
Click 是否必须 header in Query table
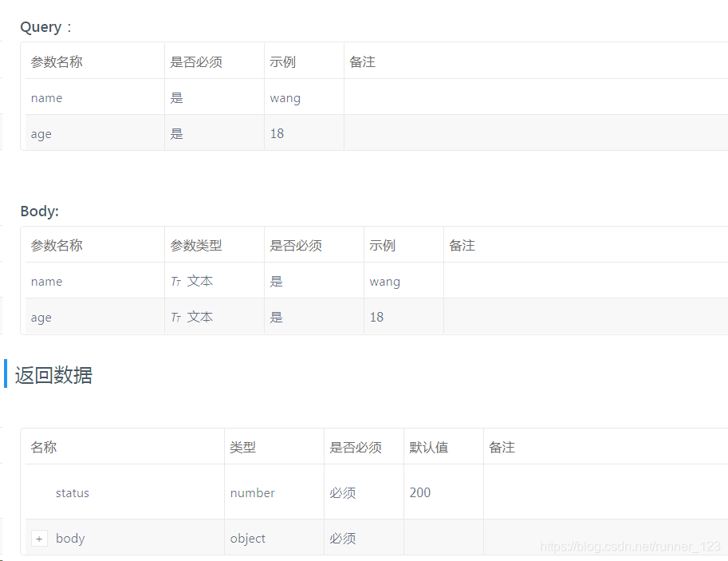[x=196, y=61]
